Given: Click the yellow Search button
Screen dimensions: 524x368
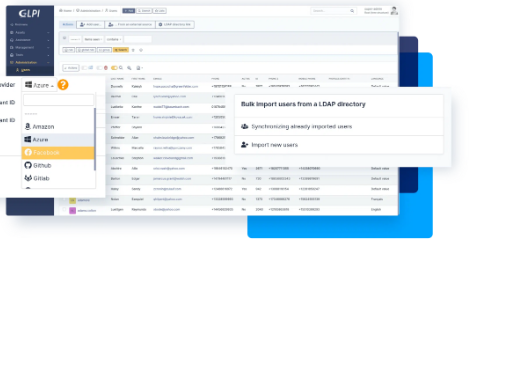Looking at the screenshot, I should [x=121, y=50].
